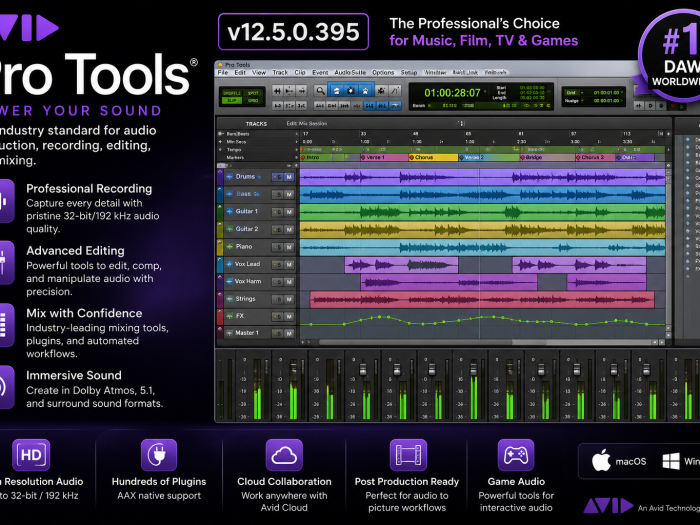700x525 pixels.
Task: Mute the Master 1 track
Action: click(289, 333)
